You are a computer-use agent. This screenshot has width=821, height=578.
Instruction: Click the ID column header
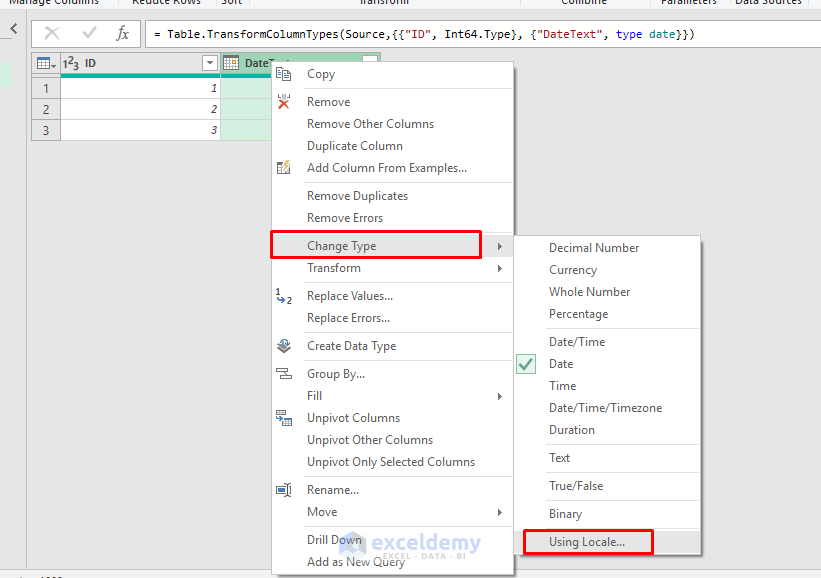(140, 63)
